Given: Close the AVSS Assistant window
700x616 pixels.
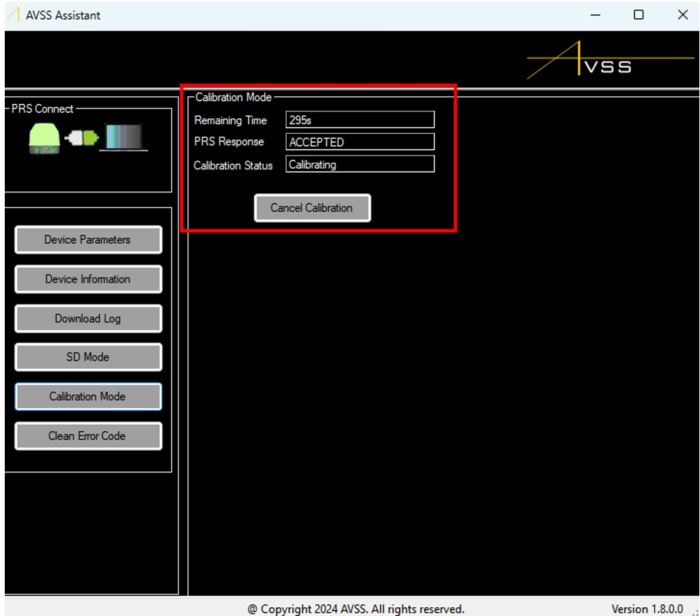Looking at the screenshot, I should (682, 15).
